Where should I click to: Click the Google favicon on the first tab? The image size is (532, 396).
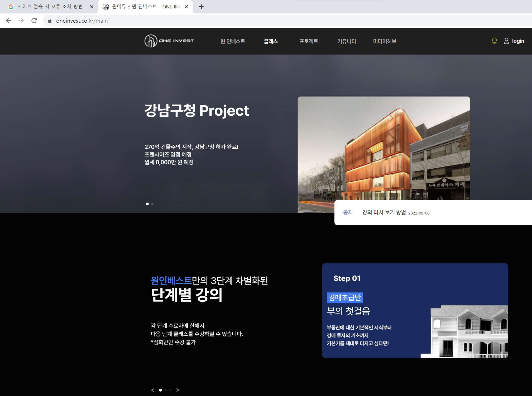pyautogui.click(x=11, y=7)
